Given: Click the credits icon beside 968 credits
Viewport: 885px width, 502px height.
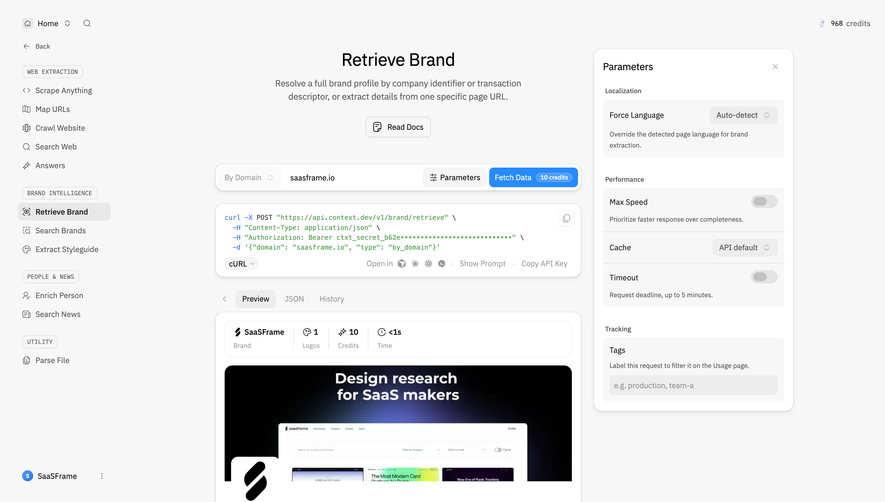Looking at the screenshot, I should (822, 24).
